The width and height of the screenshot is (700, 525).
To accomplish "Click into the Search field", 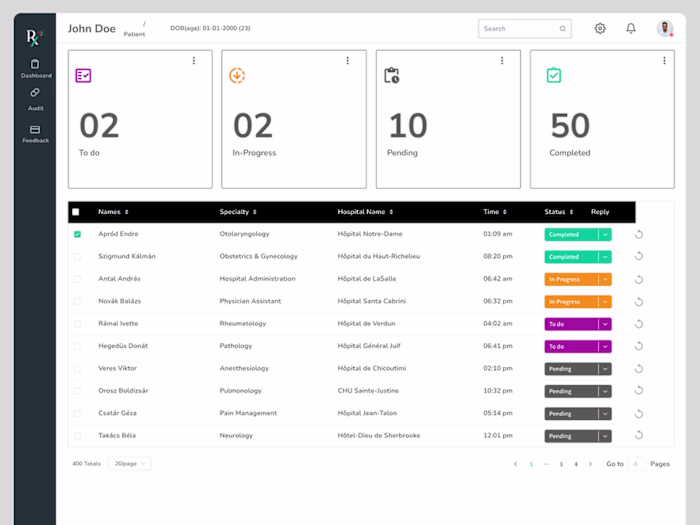I will pos(525,29).
